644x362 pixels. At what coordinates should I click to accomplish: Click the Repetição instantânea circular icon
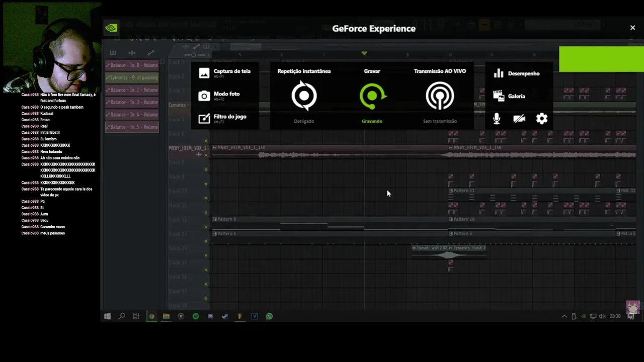coord(304,96)
